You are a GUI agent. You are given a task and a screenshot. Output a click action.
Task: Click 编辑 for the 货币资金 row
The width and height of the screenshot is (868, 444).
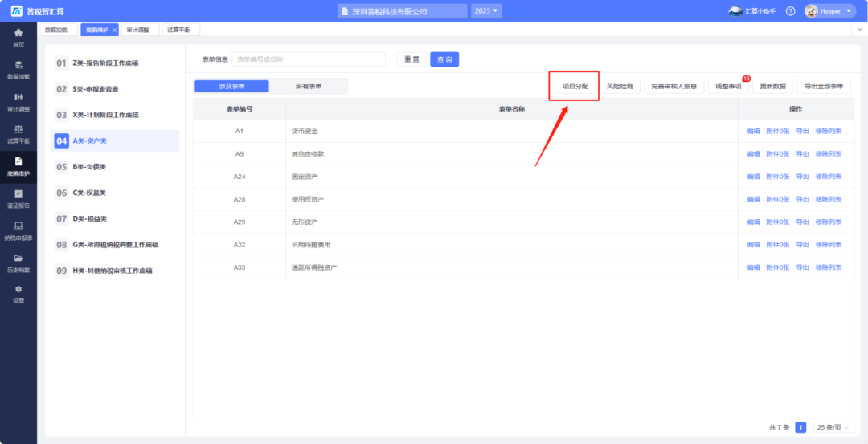(753, 131)
